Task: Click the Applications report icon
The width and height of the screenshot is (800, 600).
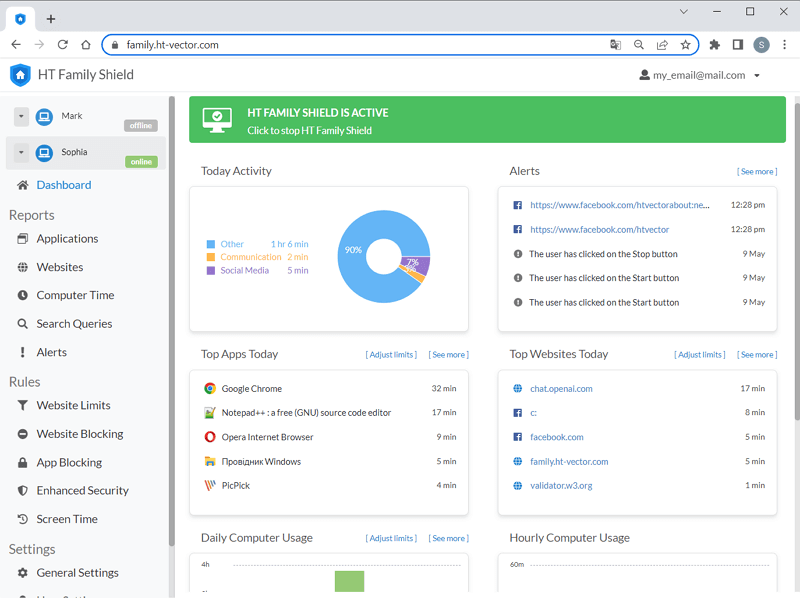Action: pyautogui.click(x=22, y=239)
